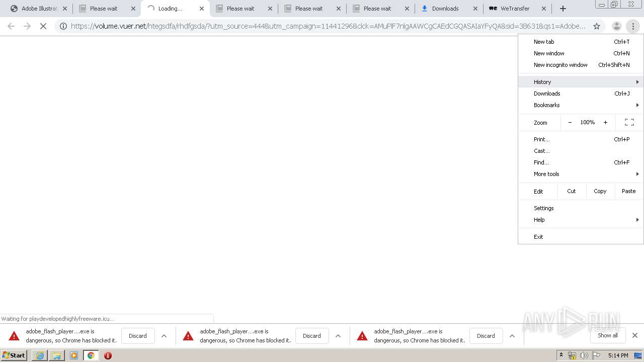644x362 pixels.
Task: Click the back navigation arrow
Action: (11, 26)
